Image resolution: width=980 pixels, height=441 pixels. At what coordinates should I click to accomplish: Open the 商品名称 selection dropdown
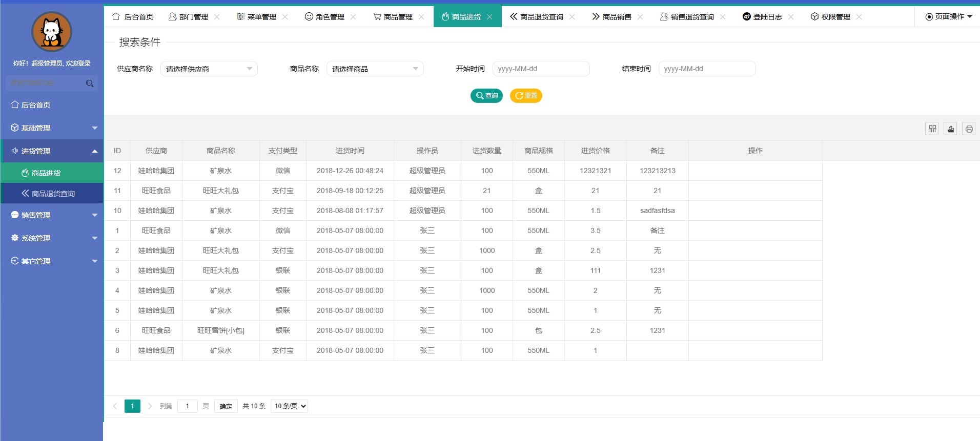point(375,69)
